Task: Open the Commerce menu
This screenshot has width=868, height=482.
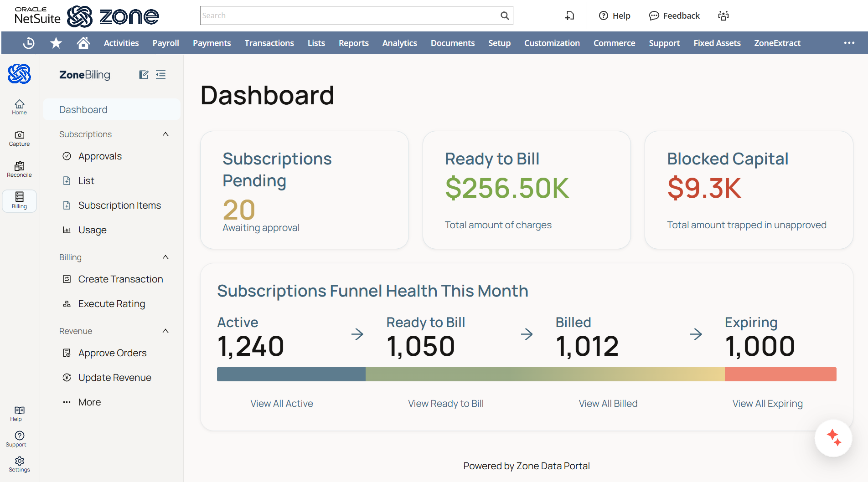Action: 614,43
